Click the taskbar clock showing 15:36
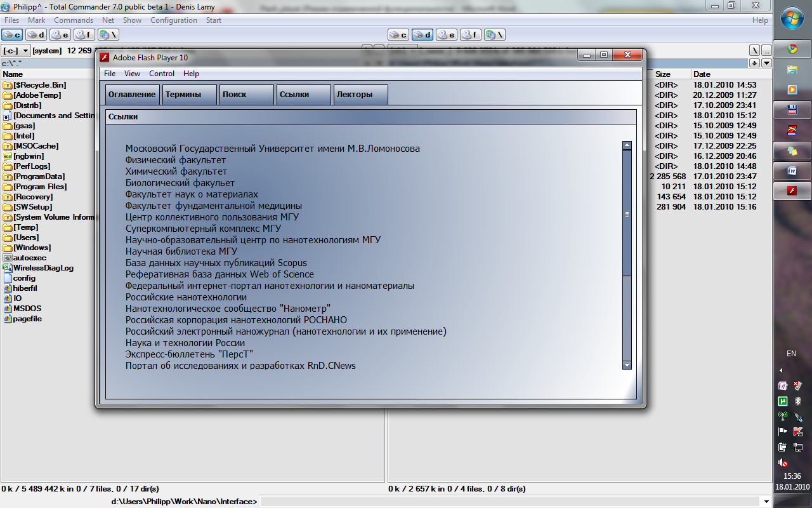The image size is (812, 508). (792, 476)
